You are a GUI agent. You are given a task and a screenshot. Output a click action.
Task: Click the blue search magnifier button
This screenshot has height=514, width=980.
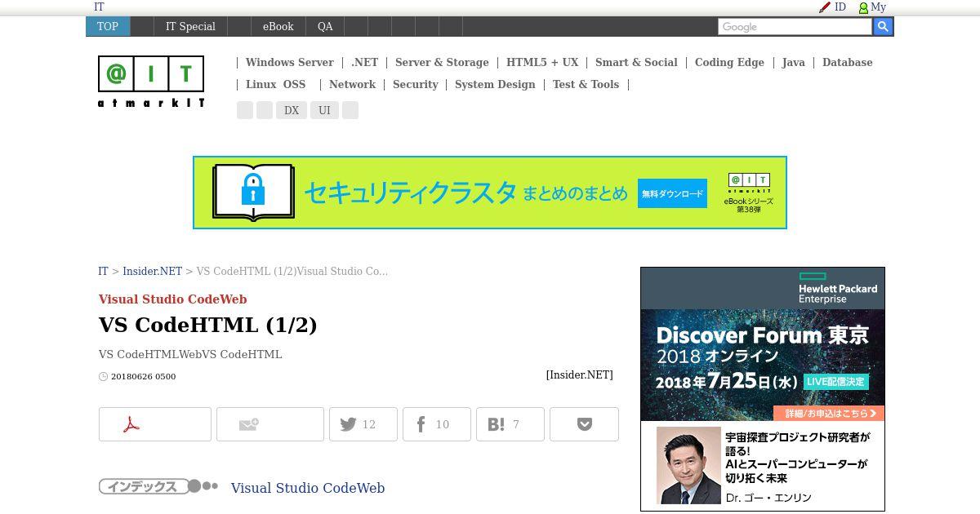tap(883, 27)
